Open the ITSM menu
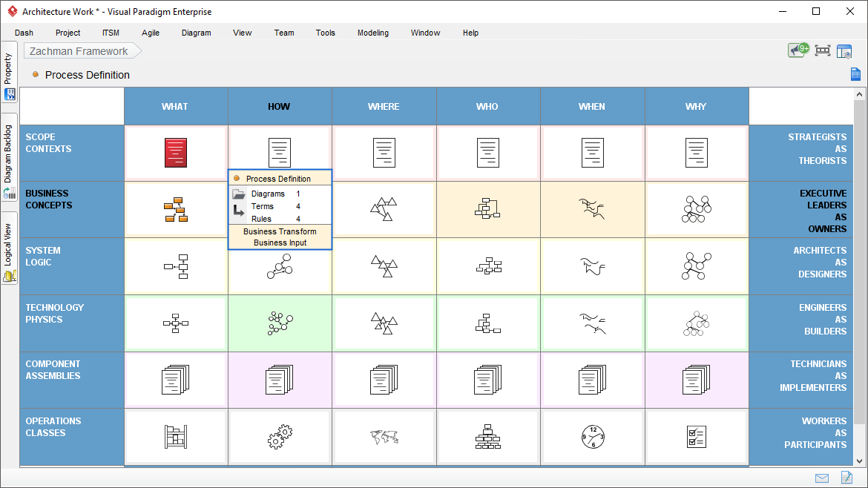Image resolution: width=868 pixels, height=488 pixels. [x=110, y=33]
